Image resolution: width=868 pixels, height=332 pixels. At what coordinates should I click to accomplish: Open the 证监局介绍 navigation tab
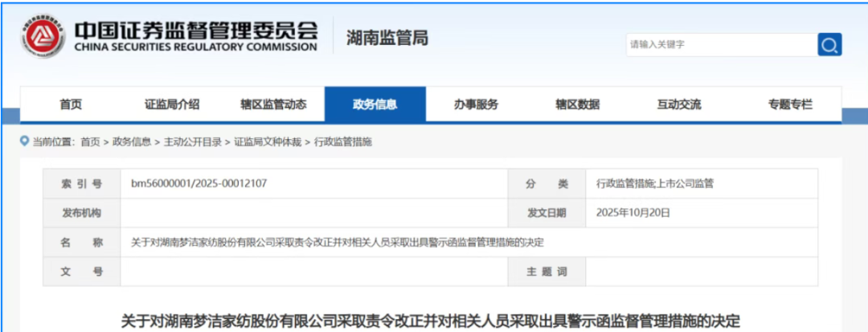pyautogui.click(x=172, y=104)
